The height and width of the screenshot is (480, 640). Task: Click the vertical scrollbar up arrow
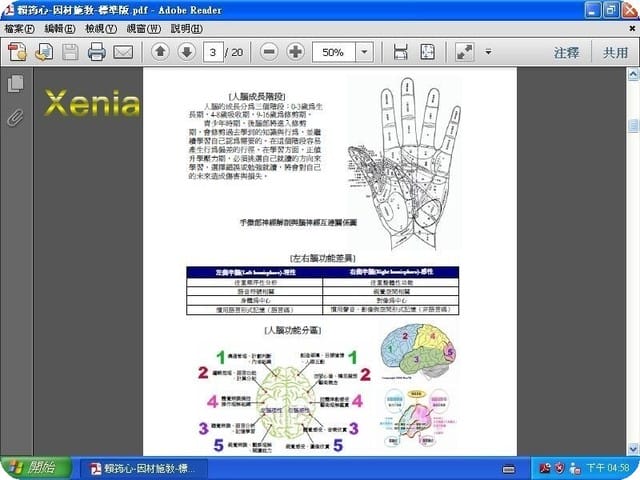[x=633, y=74]
